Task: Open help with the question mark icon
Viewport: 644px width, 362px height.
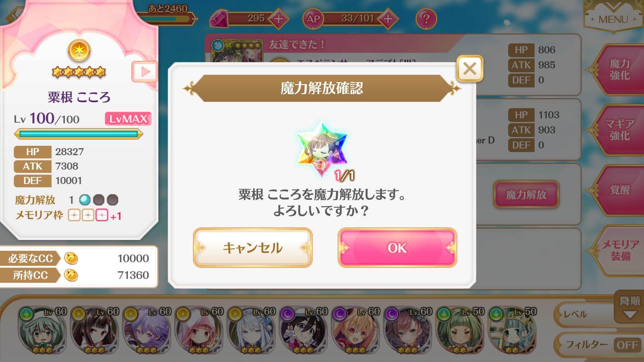Action: 426,18
